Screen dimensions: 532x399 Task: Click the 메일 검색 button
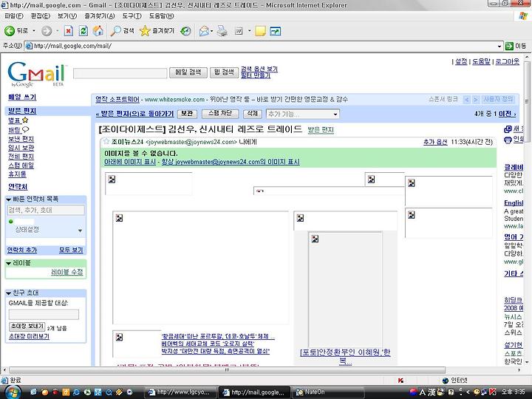pos(188,72)
